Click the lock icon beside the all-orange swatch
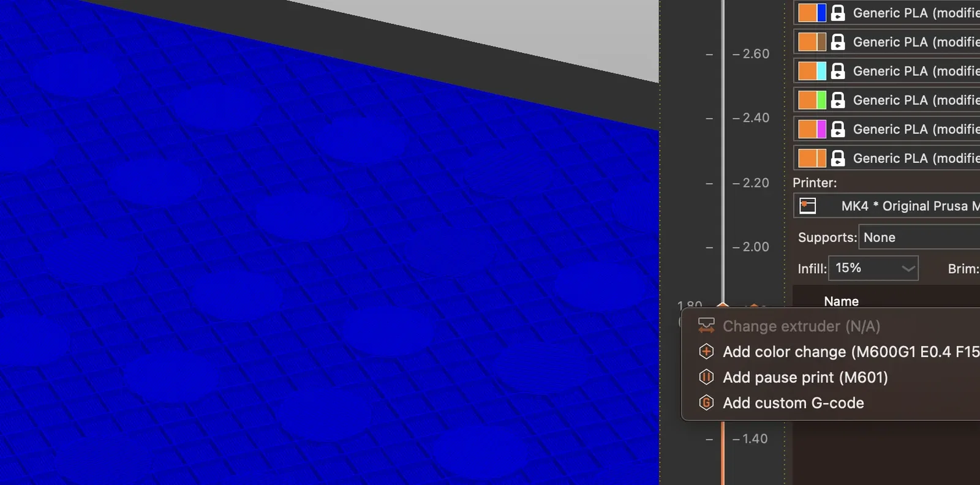This screenshot has width=980, height=485. coord(838,158)
